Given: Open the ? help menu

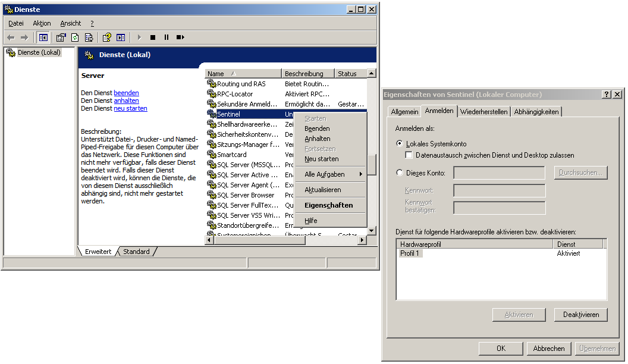Looking at the screenshot, I should [92, 23].
